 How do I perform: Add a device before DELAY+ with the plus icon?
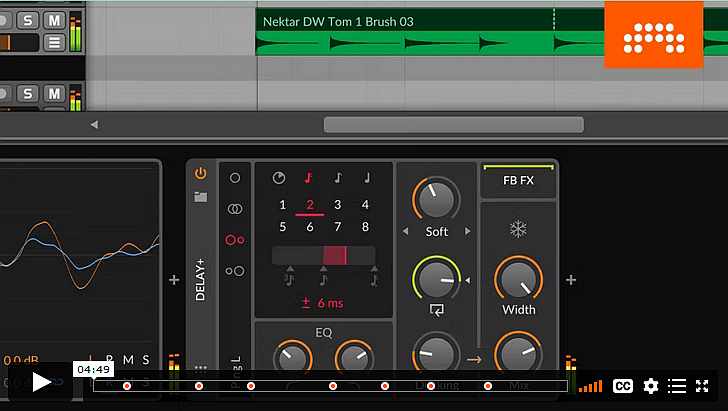coord(174,280)
